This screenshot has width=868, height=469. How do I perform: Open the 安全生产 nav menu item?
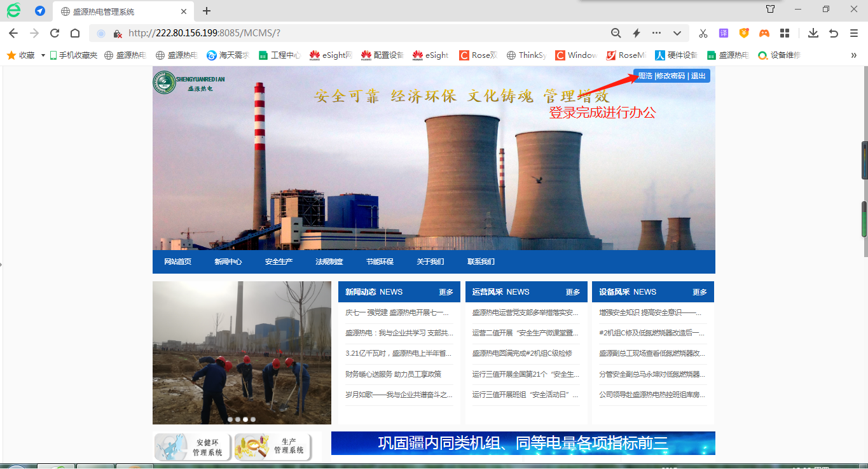coord(279,262)
